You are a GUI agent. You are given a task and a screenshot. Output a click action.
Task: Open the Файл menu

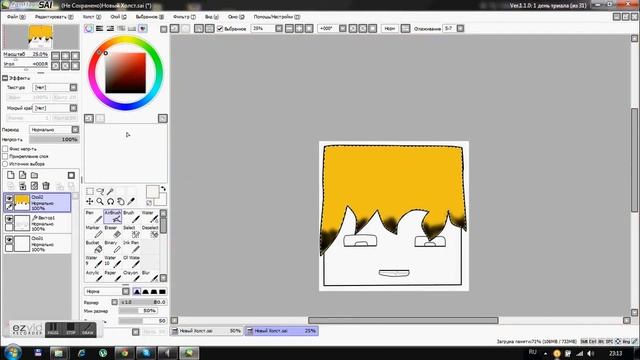click(16, 17)
